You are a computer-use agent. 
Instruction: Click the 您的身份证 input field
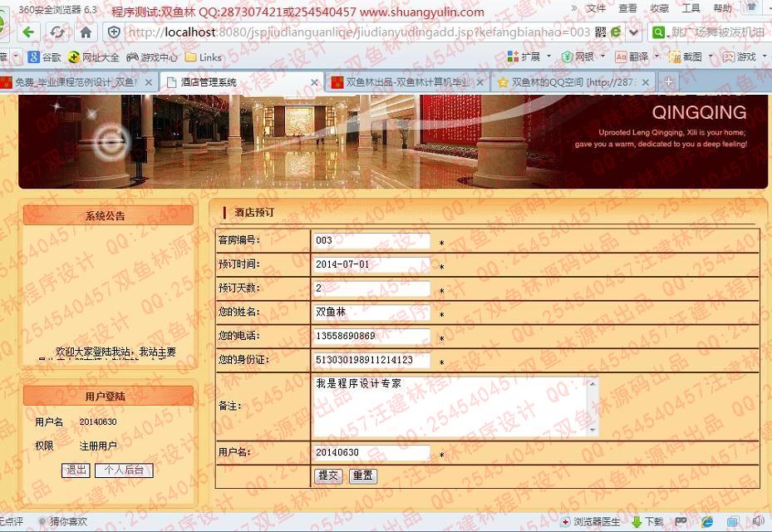371,360
